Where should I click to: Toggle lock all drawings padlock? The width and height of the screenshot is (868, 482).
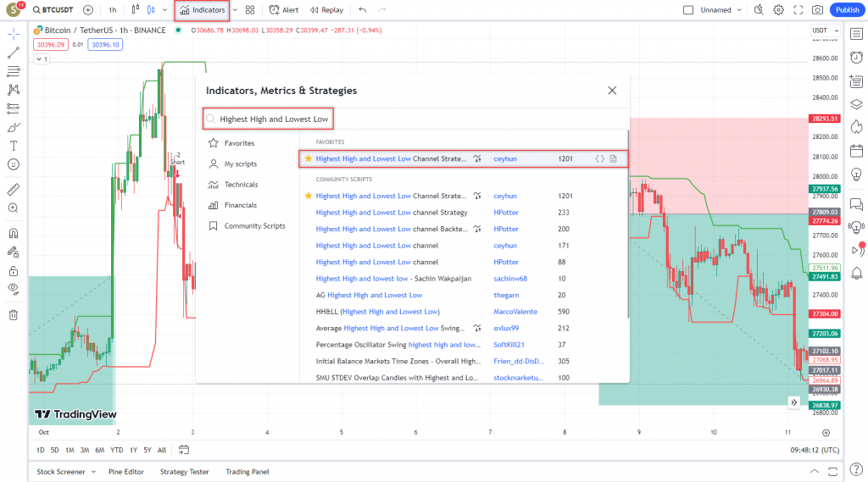[13, 270]
